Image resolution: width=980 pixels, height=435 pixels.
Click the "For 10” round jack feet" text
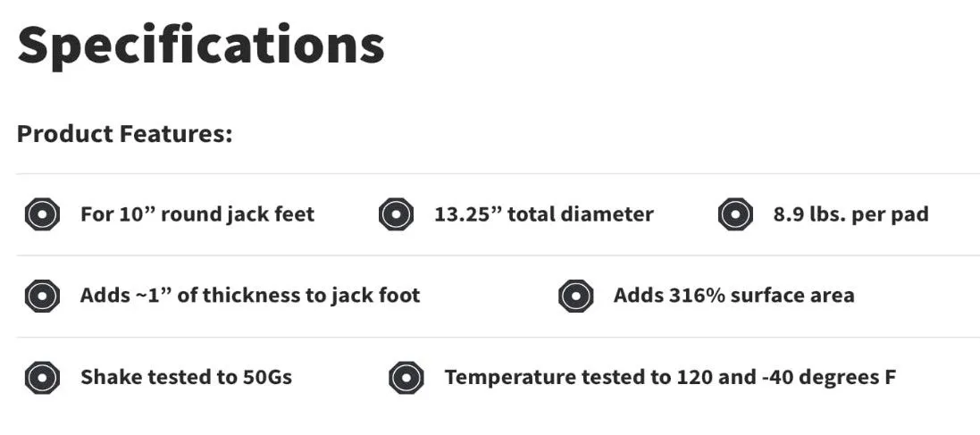coord(197,214)
